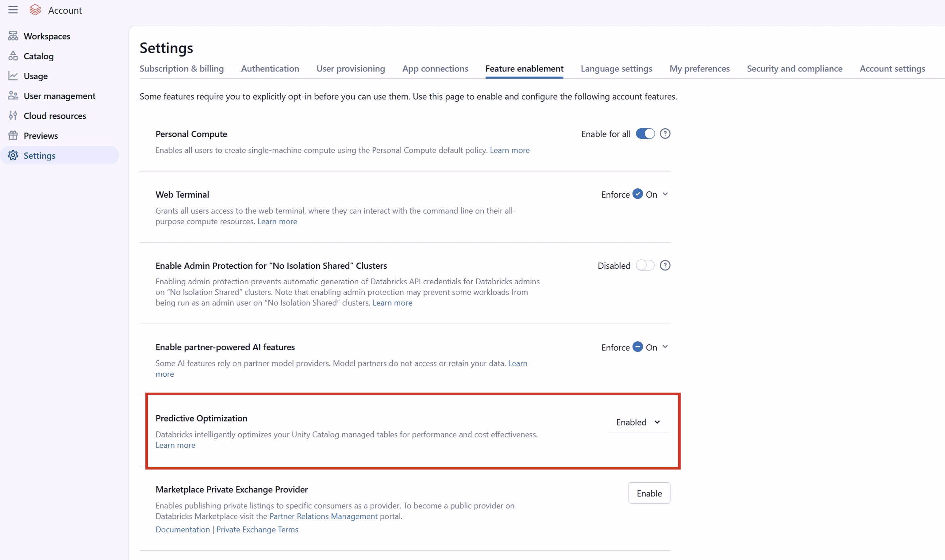Open Admin Protection Learn more link
Screen dimensions: 945x560
392,303
